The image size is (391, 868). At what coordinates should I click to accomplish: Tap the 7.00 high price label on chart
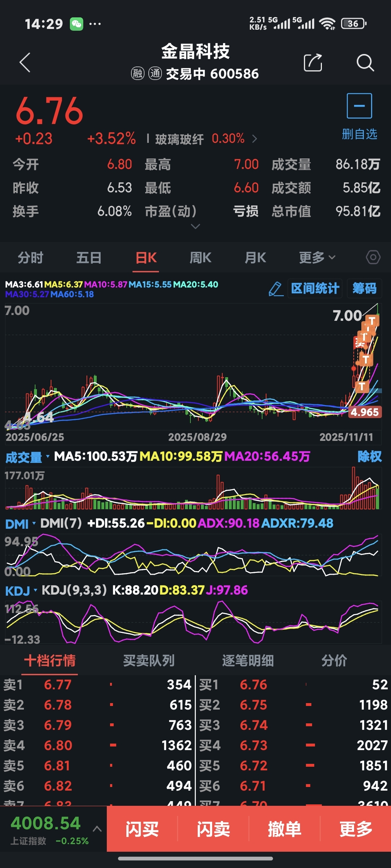[x=347, y=316]
